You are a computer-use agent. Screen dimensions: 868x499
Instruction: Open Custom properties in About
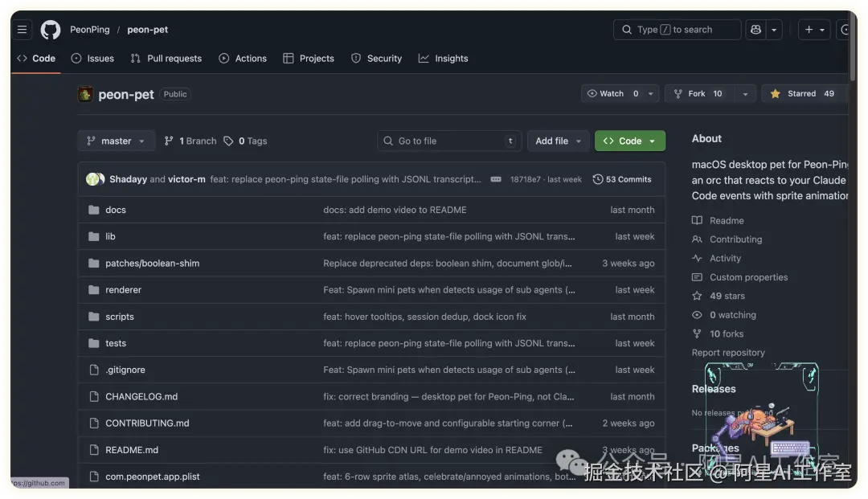[739, 277]
